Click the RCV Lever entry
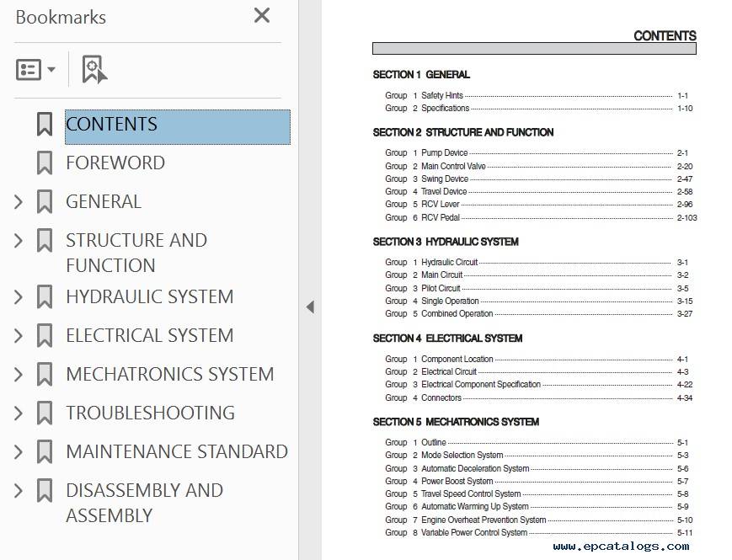The height and width of the screenshot is (560, 732). (539, 205)
